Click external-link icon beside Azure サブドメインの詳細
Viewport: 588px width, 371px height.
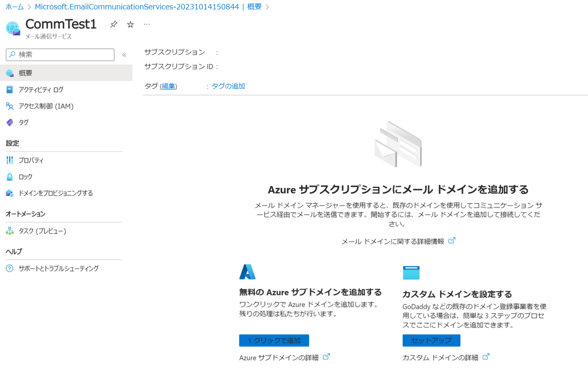(x=326, y=357)
